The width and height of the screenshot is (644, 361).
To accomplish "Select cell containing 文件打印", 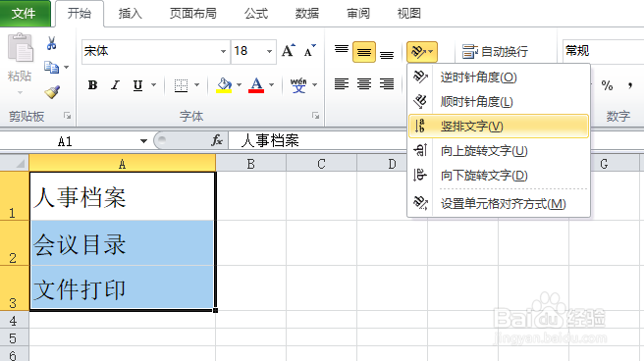I will 123,288.
